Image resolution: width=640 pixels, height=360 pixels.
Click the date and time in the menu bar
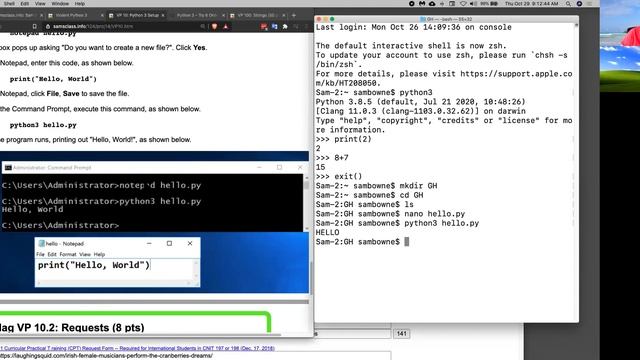[531, 3]
